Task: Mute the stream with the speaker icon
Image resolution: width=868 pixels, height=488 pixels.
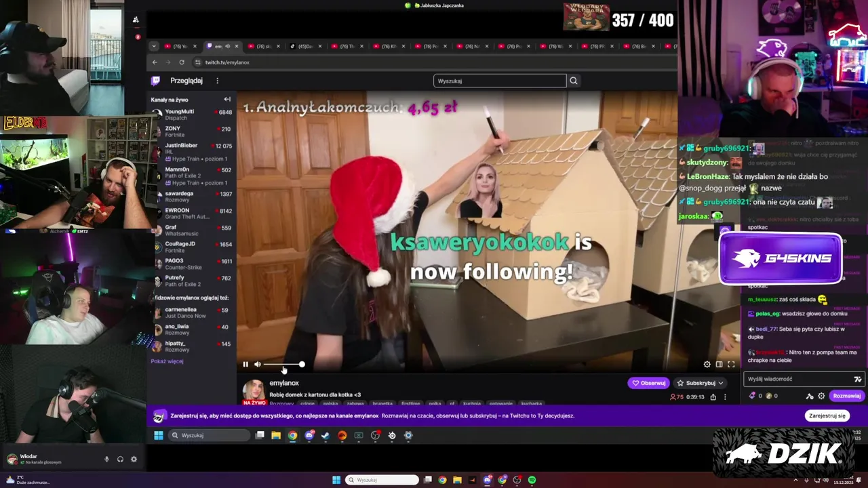Action: 258,365
